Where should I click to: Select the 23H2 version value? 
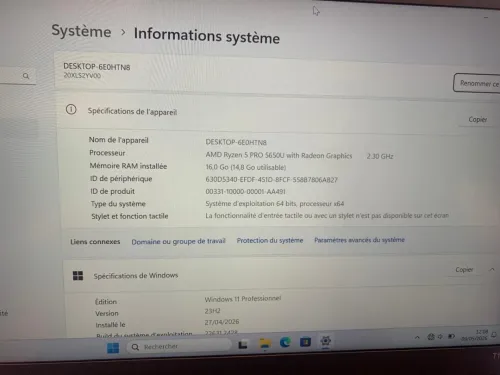pyautogui.click(x=212, y=311)
